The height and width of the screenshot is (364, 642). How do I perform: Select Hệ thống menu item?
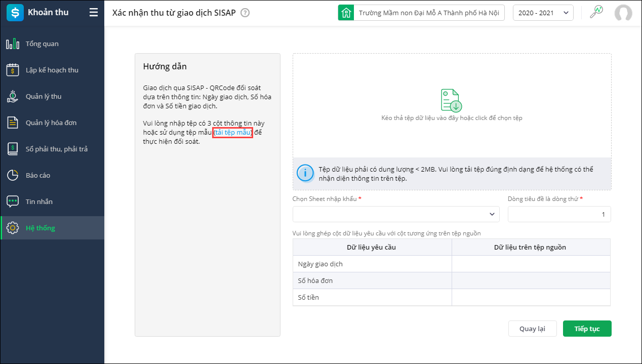pos(53,228)
